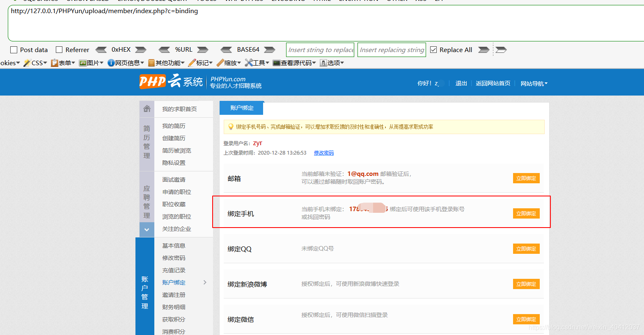644x335 pixels.
Task: Enable the Post data checkbox
Action: pos(14,50)
